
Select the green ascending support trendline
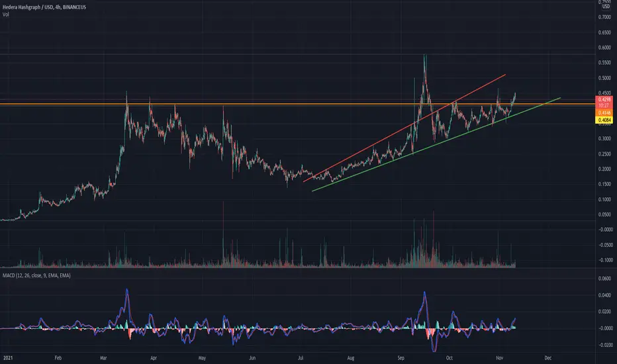pos(436,144)
